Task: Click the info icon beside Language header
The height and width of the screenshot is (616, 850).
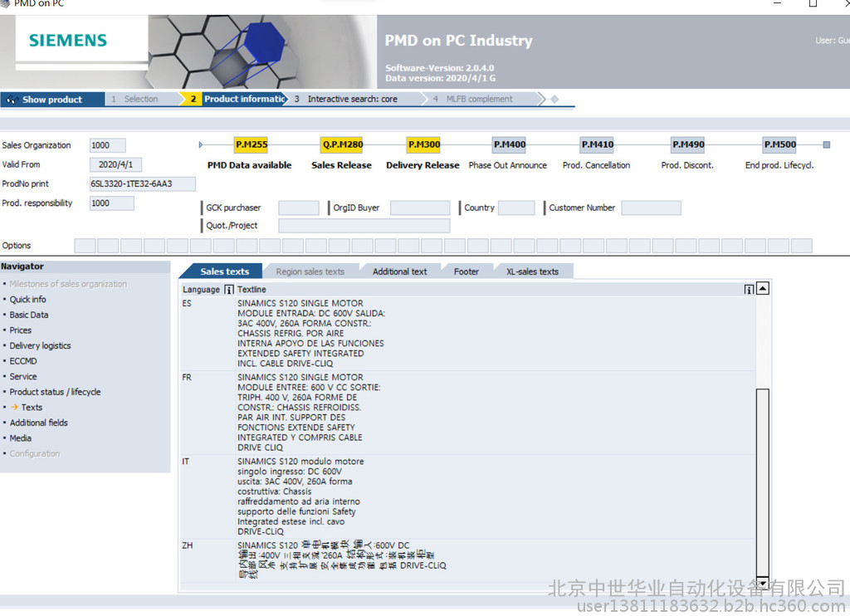Action: (x=229, y=290)
